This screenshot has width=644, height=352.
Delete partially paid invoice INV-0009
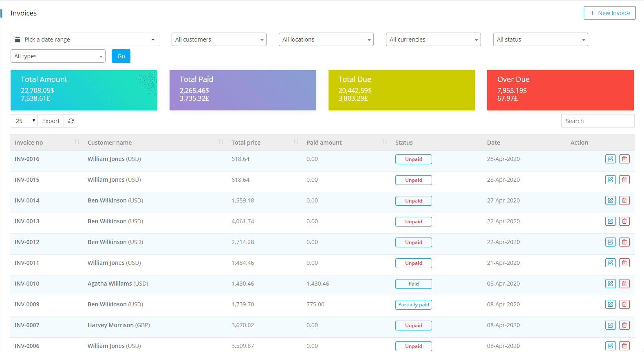coord(624,304)
